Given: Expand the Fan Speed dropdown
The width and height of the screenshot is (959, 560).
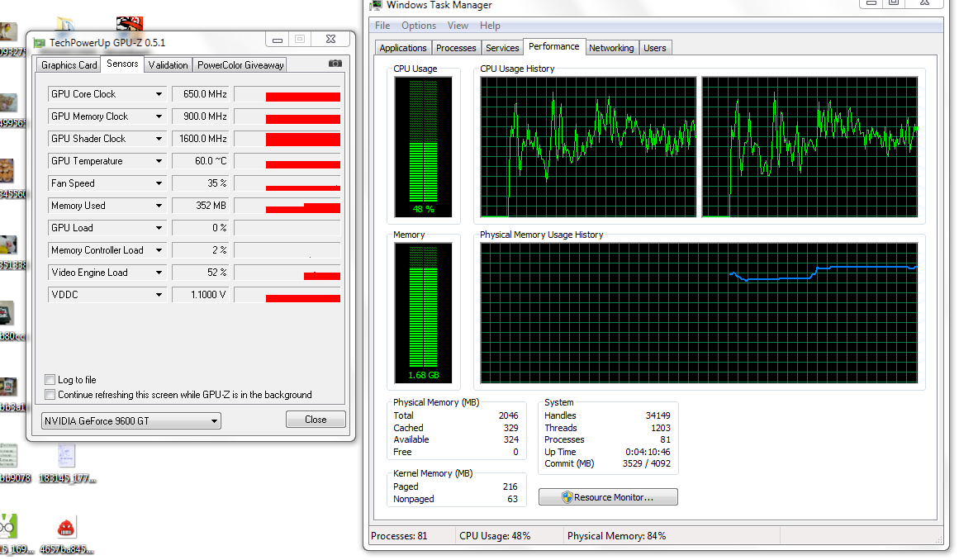Looking at the screenshot, I should [x=159, y=183].
